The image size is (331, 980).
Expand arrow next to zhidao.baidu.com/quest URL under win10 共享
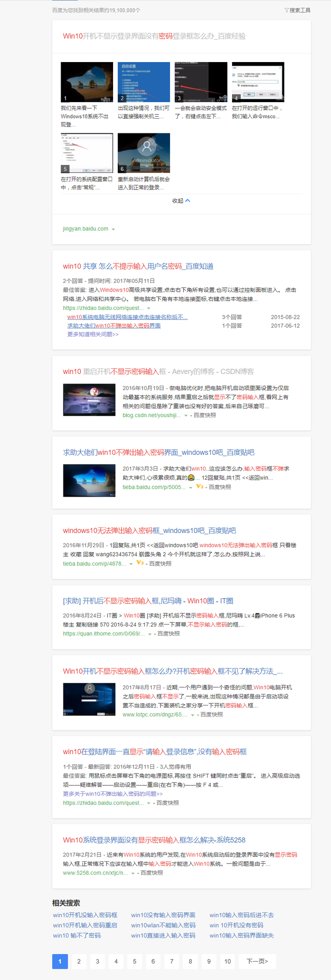click(x=148, y=309)
